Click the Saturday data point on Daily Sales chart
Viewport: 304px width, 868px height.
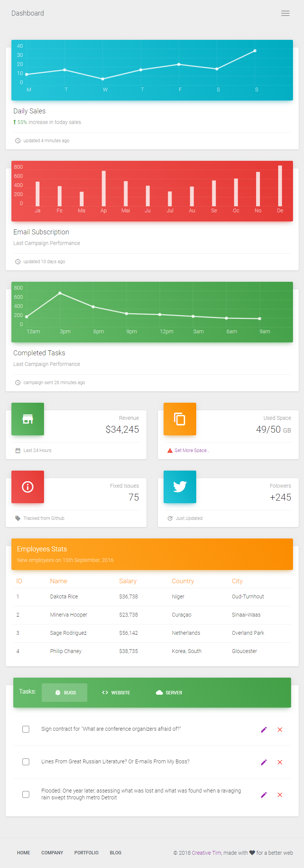click(x=217, y=69)
